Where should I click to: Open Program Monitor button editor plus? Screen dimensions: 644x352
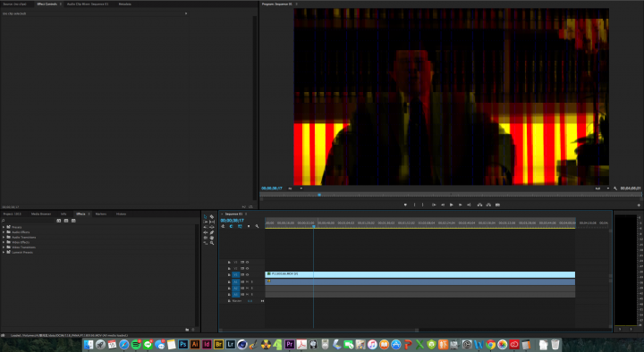click(x=639, y=205)
